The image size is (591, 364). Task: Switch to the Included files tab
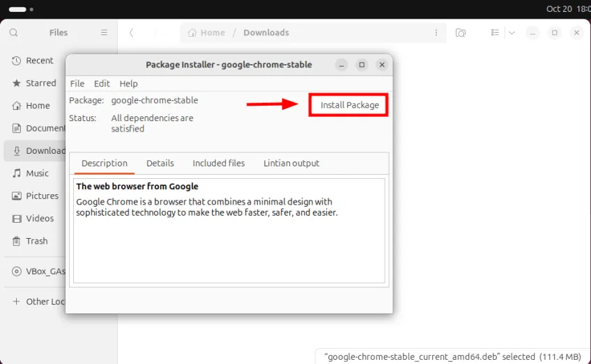219,163
